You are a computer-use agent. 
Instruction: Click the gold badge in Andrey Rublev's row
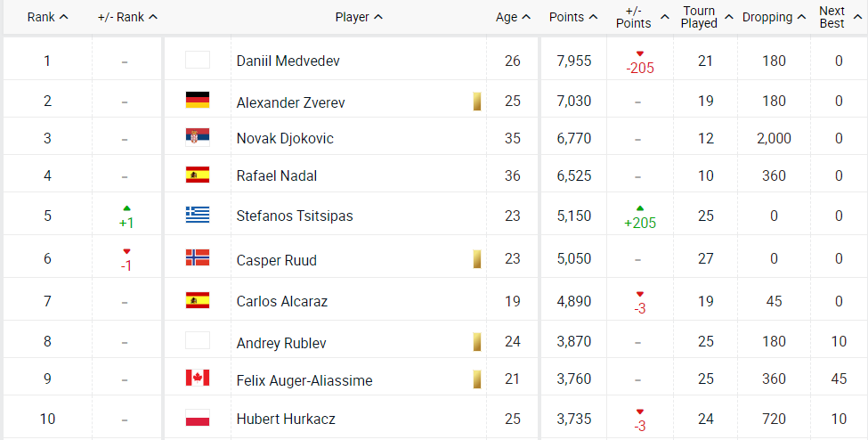click(x=477, y=342)
